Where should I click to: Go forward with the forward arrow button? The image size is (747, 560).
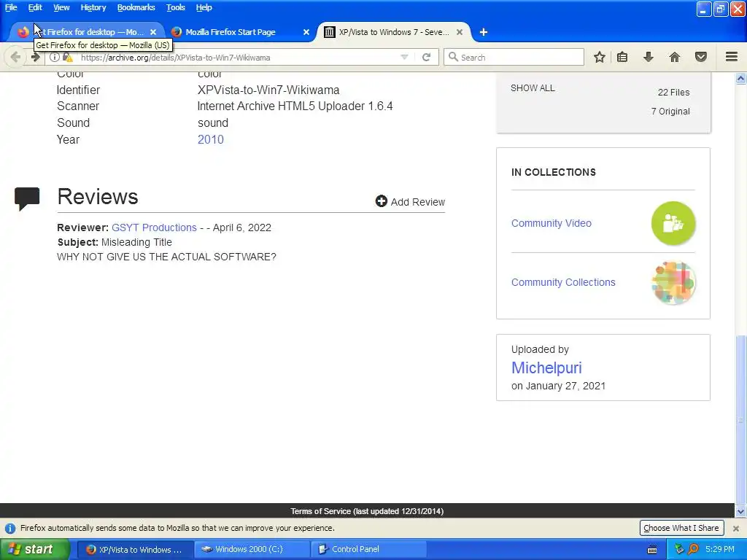click(x=36, y=57)
